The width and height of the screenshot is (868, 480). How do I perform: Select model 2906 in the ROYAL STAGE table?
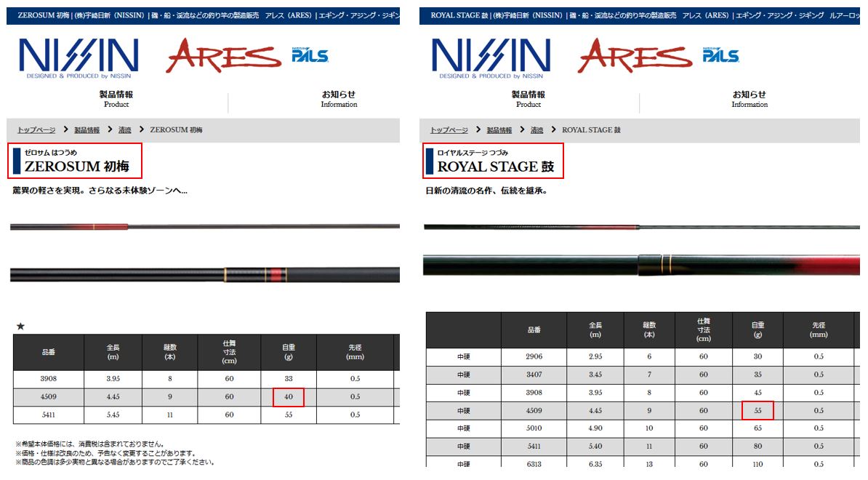point(534,356)
